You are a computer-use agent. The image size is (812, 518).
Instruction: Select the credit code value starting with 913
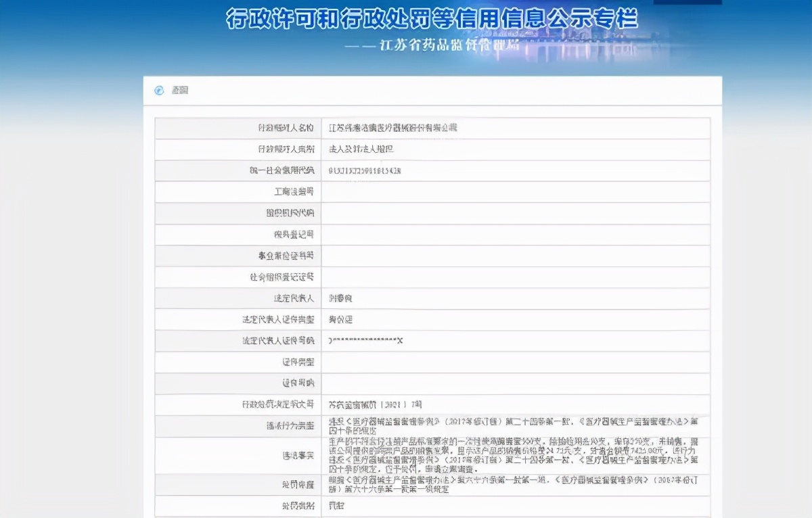pos(365,171)
